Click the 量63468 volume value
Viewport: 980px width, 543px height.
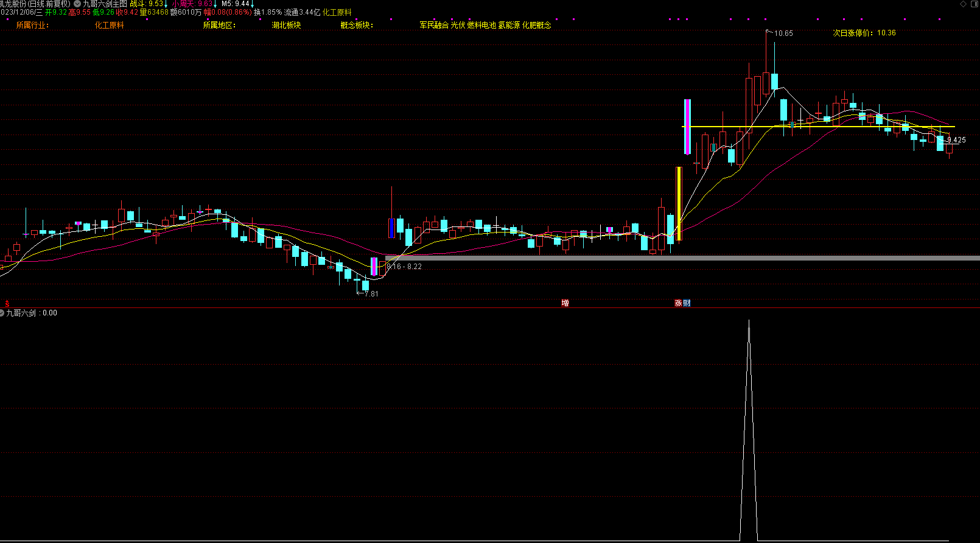coord(154,12)
